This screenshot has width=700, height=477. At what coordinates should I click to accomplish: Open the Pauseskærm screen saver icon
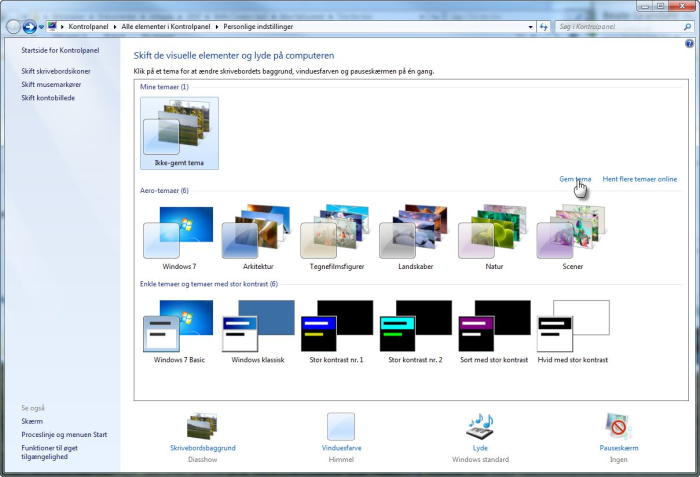619,427
